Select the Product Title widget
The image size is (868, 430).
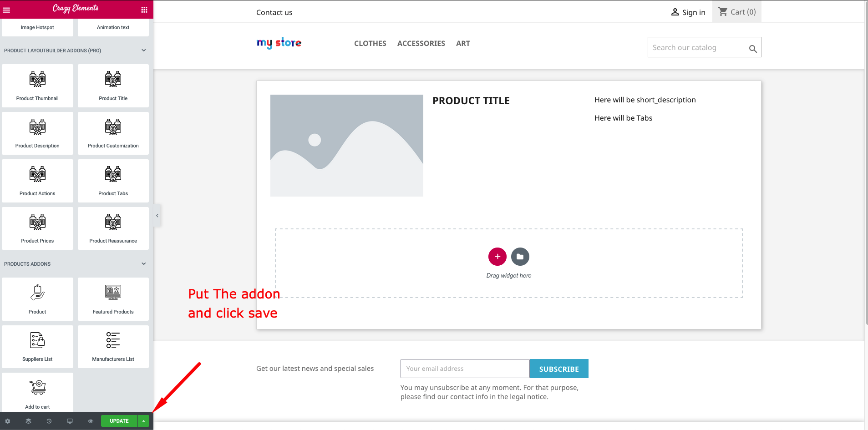coord(113,86)
